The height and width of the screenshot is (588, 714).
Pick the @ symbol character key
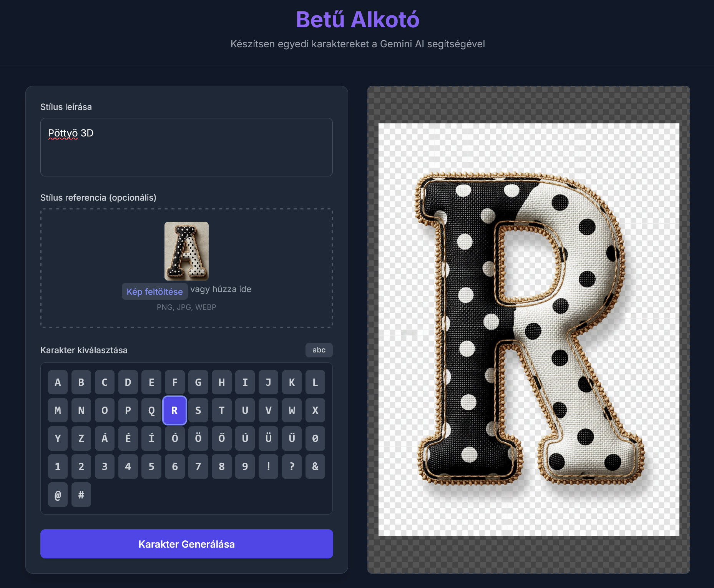click(58, 495)
